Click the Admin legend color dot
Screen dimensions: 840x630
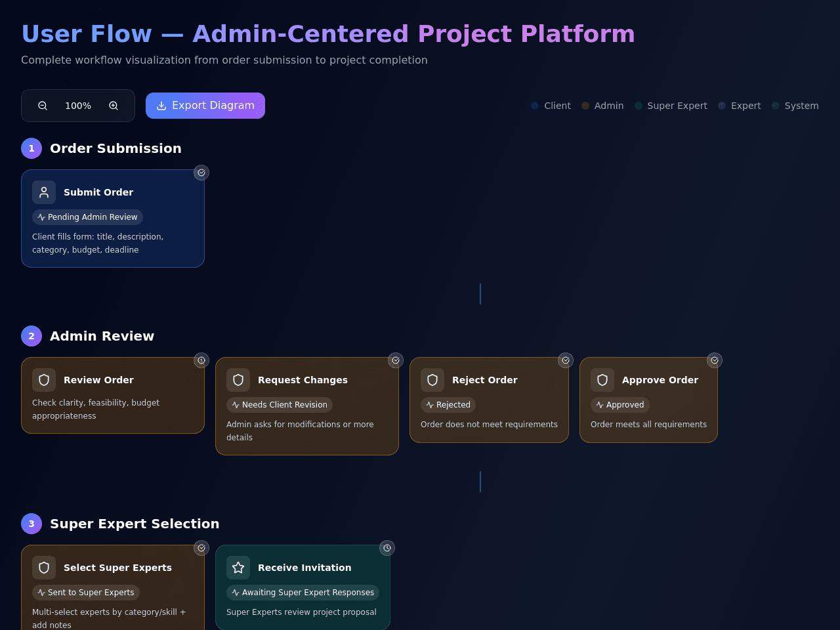(585, 106)
